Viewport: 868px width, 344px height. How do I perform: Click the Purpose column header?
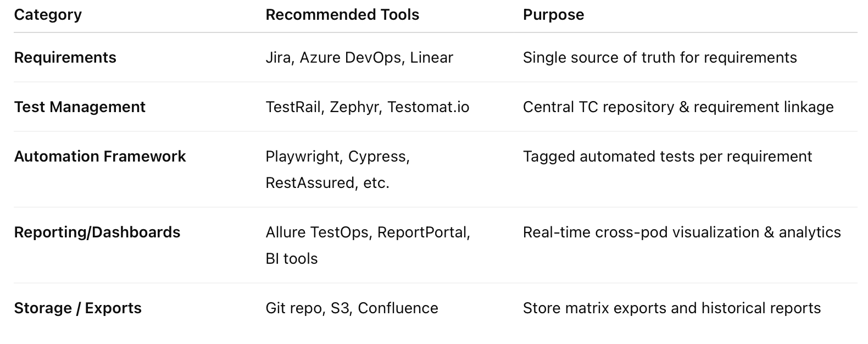(x=553, y=15)
